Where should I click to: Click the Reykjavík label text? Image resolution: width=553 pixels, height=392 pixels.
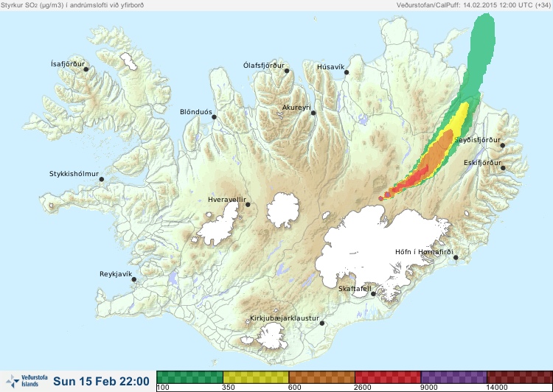(116, 274)
